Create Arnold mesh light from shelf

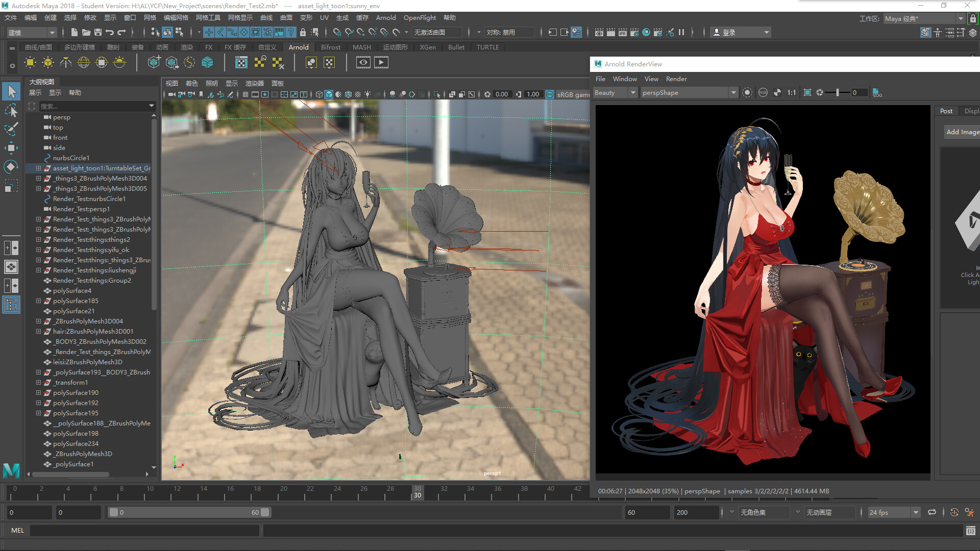[x=48, y=62]
